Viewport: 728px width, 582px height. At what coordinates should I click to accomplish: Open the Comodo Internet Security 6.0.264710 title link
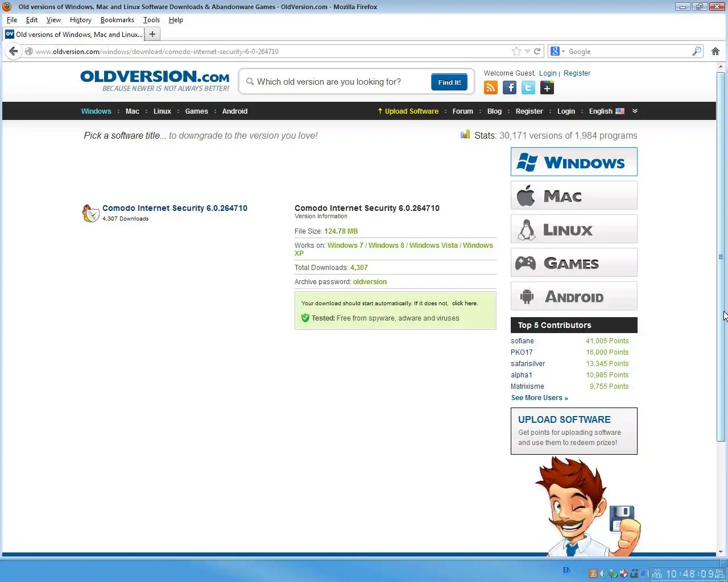click(175, 208)
